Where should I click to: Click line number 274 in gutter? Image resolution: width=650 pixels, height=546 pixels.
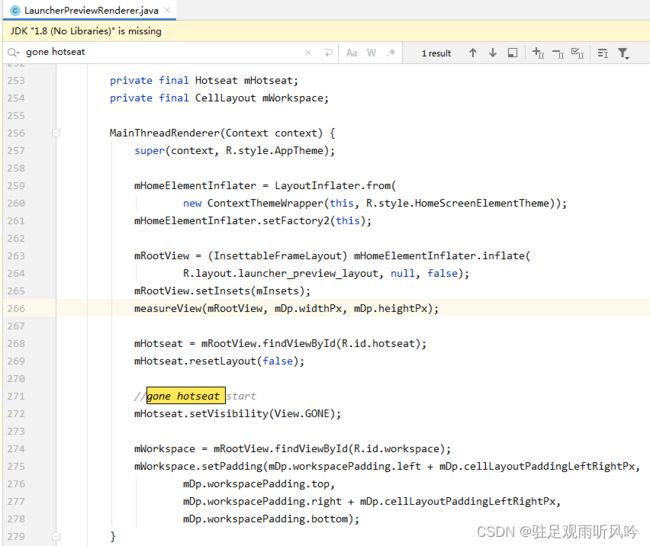16,449
